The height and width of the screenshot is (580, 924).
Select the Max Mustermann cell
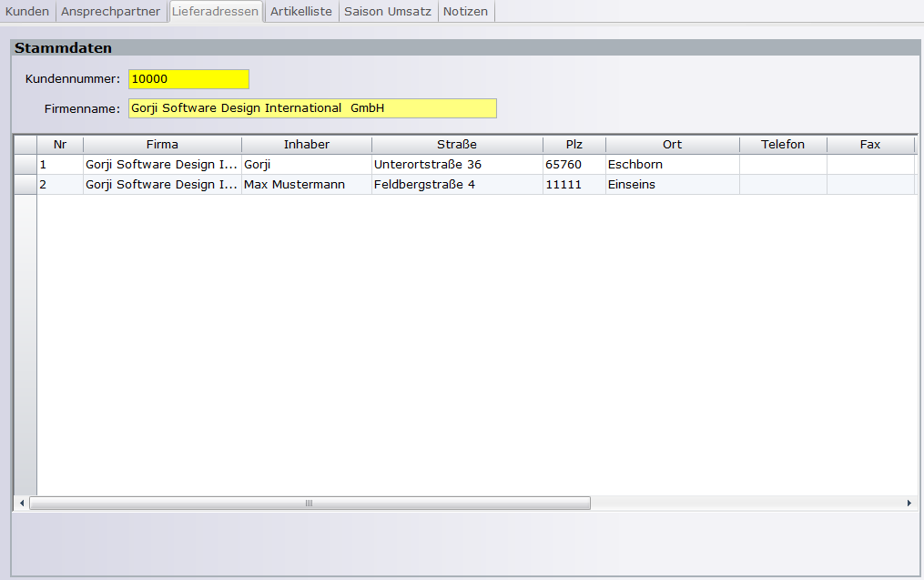pyautogui.click(x=306, y=185)
